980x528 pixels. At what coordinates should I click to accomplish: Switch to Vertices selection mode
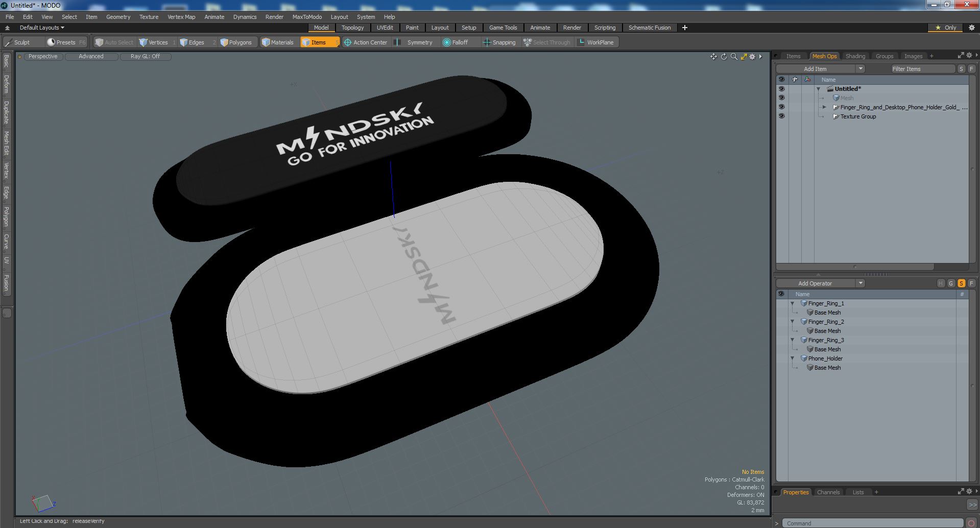click(157, 42)
